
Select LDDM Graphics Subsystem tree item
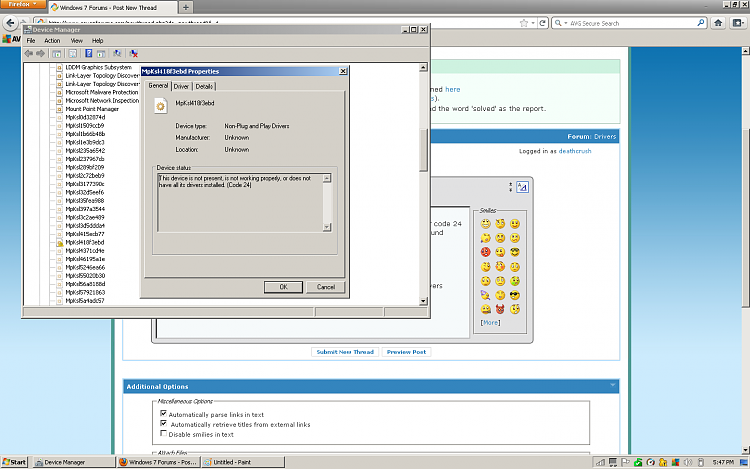tap(99, 67)
